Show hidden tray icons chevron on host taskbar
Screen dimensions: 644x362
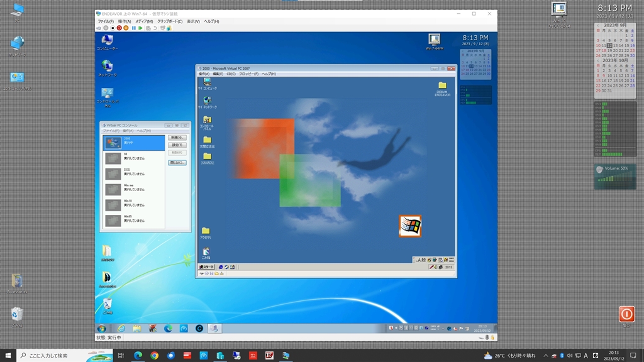[545, 356]
